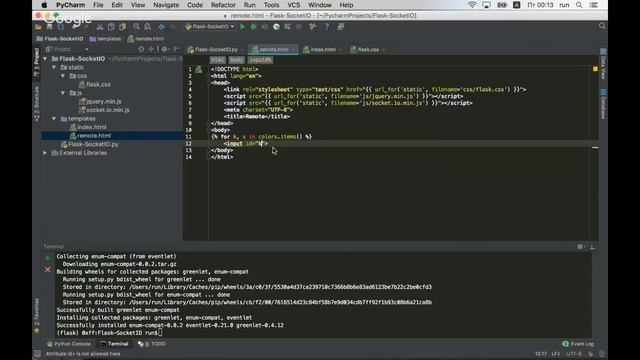Image resolution: width=640 pixels, height=360 pixels.
Task: Click the Find magnifier icon
Action: click(136, 27)
